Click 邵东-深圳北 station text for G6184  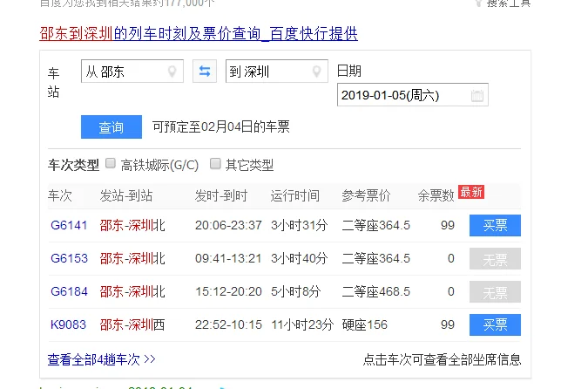pos(132,291)
